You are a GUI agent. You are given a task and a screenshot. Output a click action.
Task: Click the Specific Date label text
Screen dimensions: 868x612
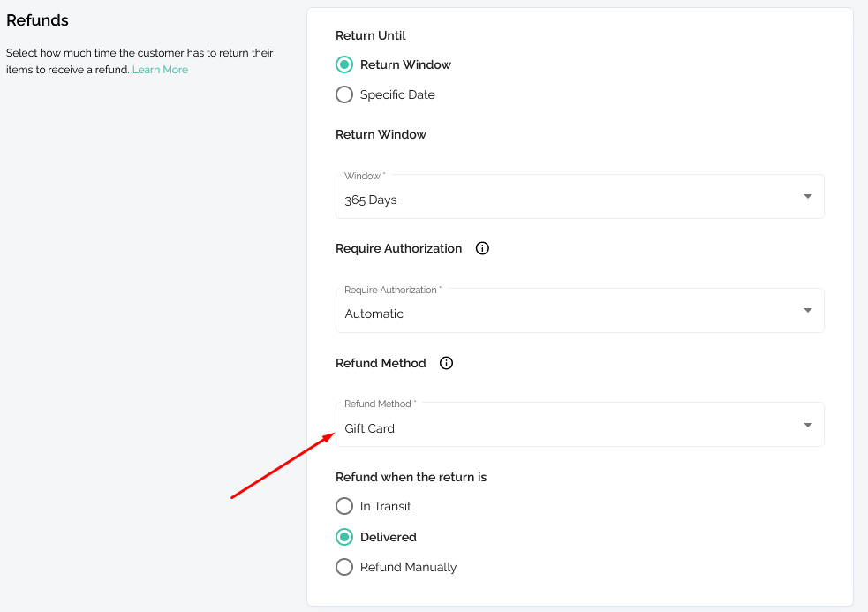coord(397,94)
